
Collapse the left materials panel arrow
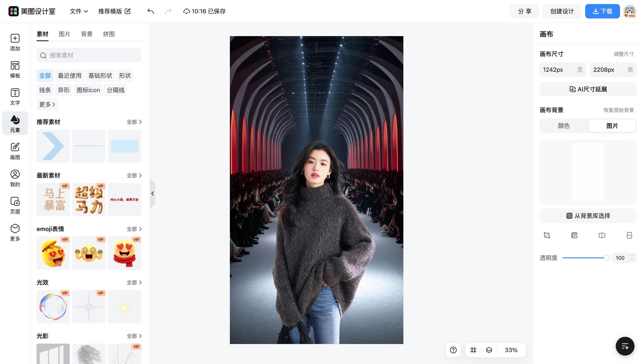[153, 193]
